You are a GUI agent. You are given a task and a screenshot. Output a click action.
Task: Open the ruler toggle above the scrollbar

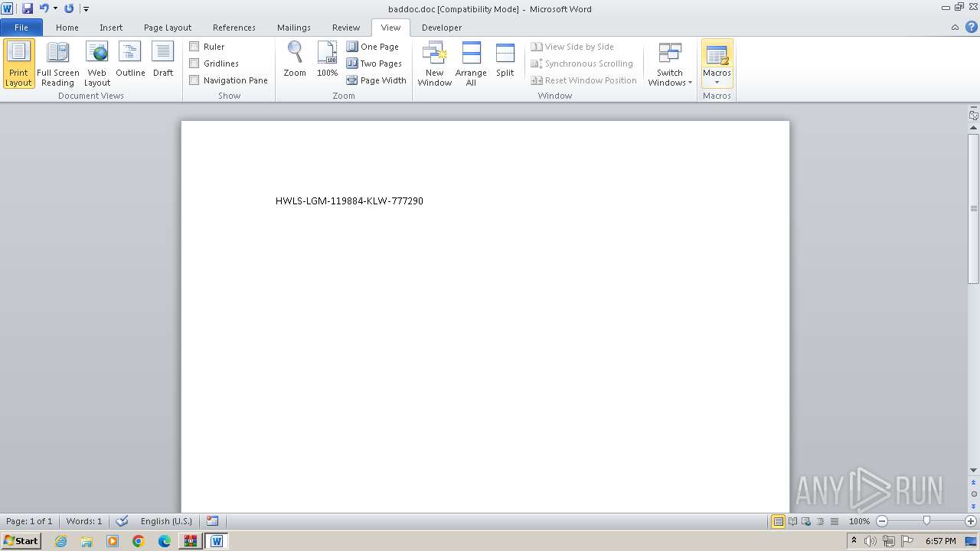(973, 115)
